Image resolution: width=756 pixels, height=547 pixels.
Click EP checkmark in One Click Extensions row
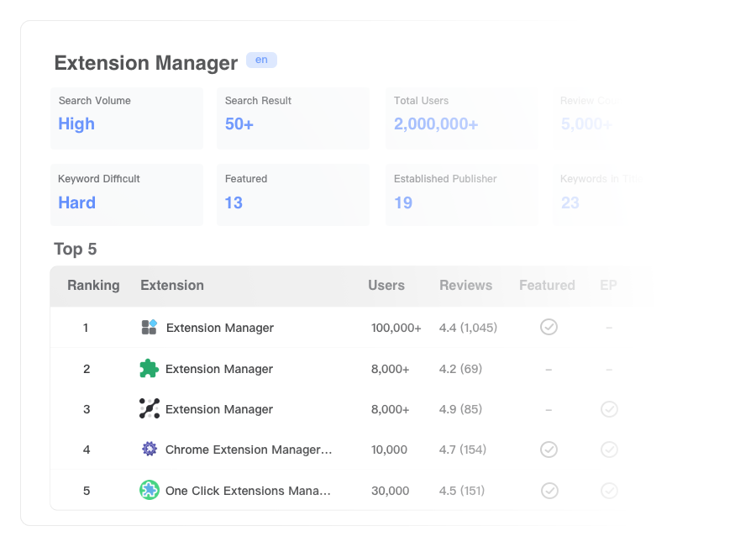pyautogui.click(x=610, y=491)
